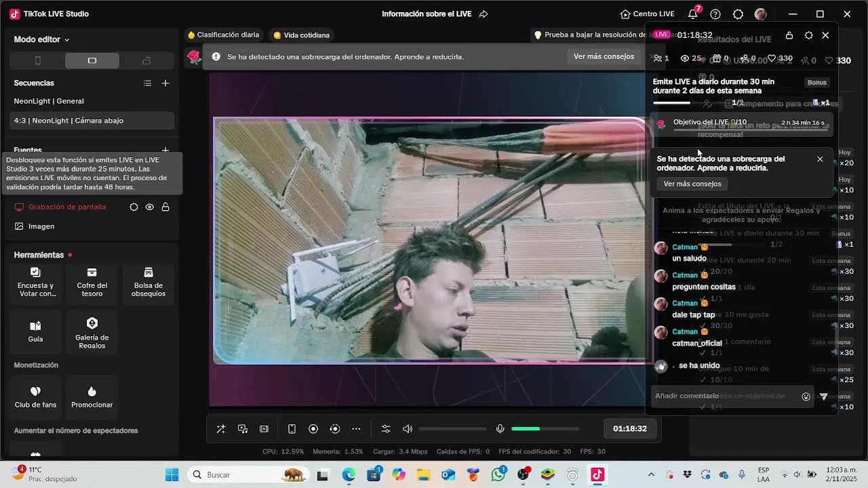The height and width of the screenshot is (488, 868).
Task: Mute the speaker output
Action: click(x=408, y=429)
